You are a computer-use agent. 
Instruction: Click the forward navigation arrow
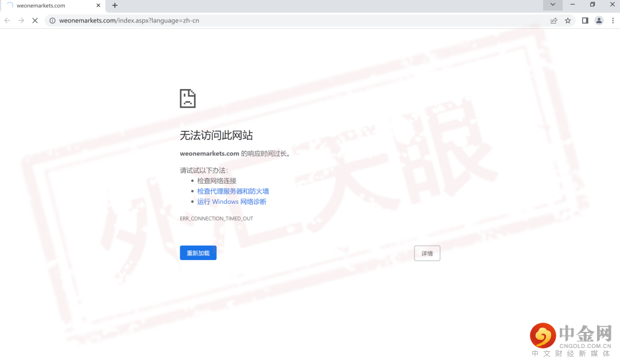coord(21,20)
